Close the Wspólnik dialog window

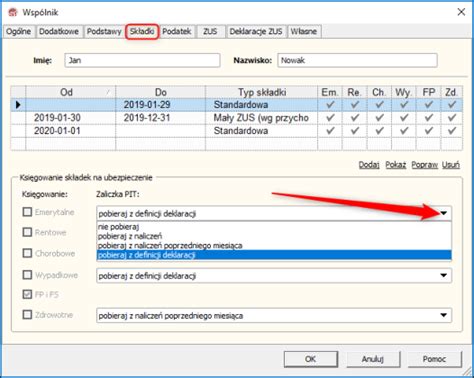[x=461, y=12]
